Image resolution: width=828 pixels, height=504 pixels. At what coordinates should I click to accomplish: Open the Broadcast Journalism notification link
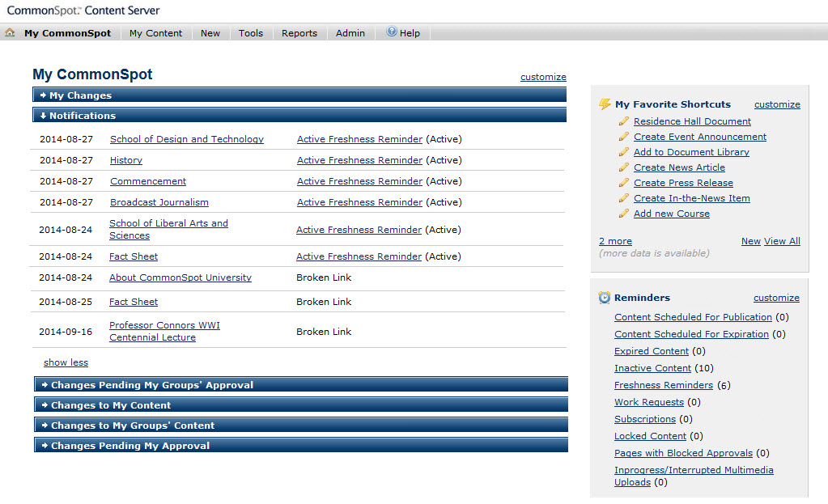(x=159, y=202)
